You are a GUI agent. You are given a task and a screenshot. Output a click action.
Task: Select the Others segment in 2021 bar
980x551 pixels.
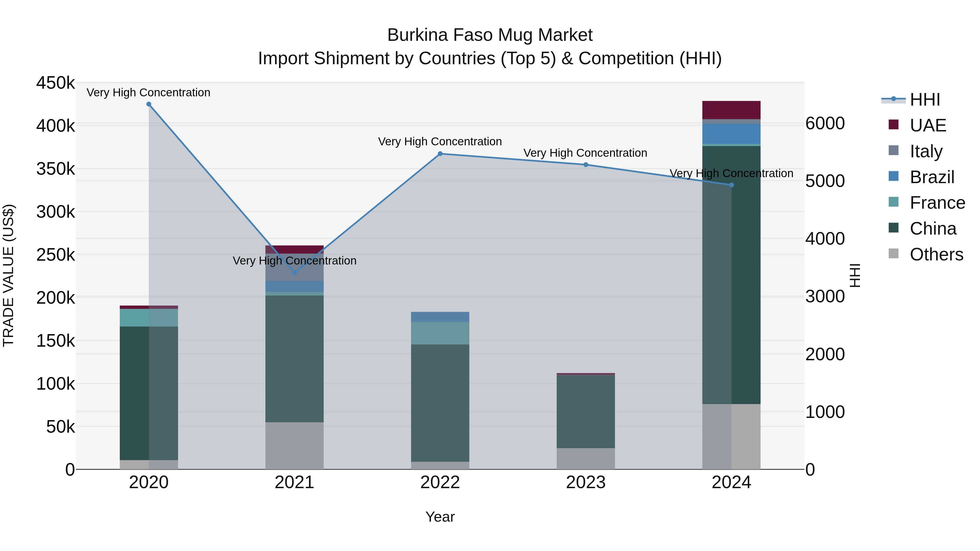click(x=295, y=446)
